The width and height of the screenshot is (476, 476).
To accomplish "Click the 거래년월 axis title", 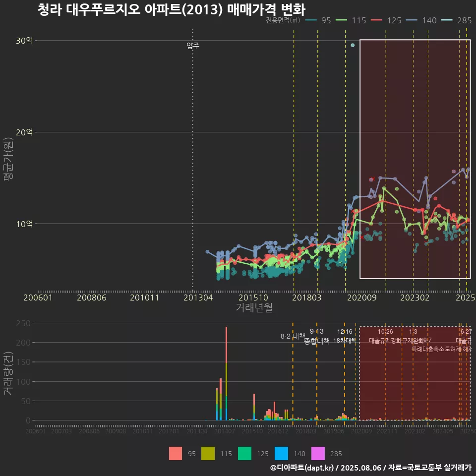I will [254, 307].
